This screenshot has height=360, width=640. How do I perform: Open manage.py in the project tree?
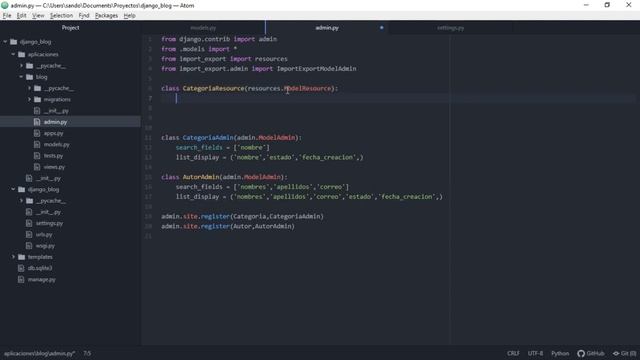[x=42, y=280]
